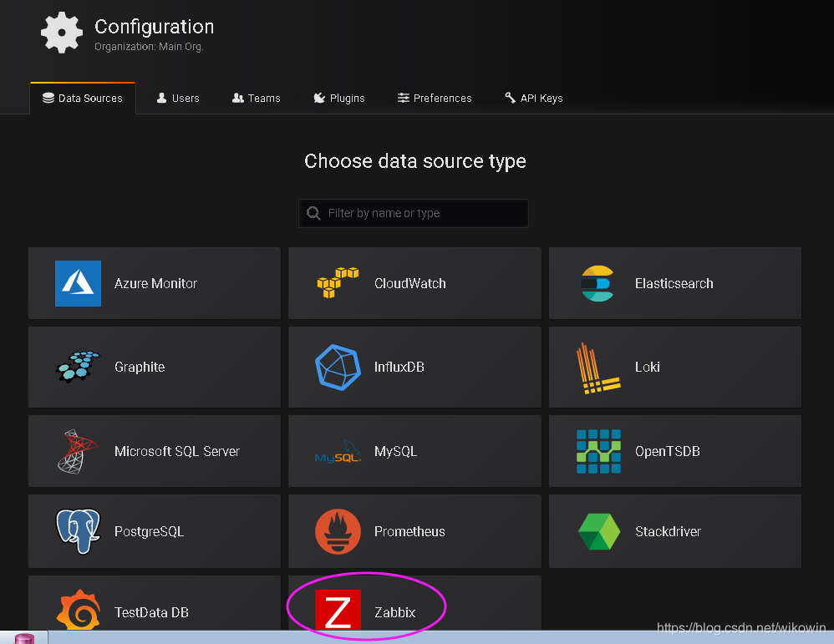Select the Stackdriver label
Viewport: 834px width, 644px height.
668,531
